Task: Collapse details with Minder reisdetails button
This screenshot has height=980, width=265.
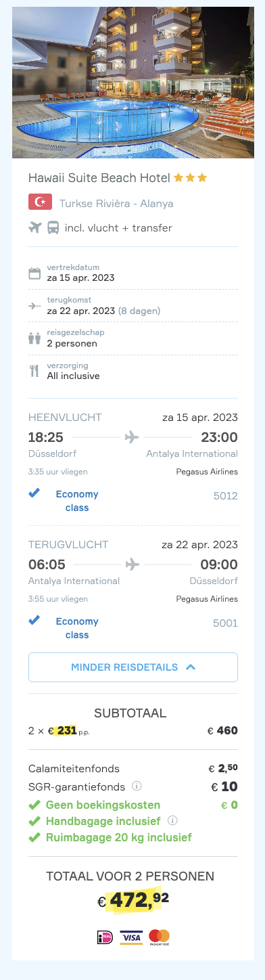Action: pyautogui.click(x=133, y=667)
